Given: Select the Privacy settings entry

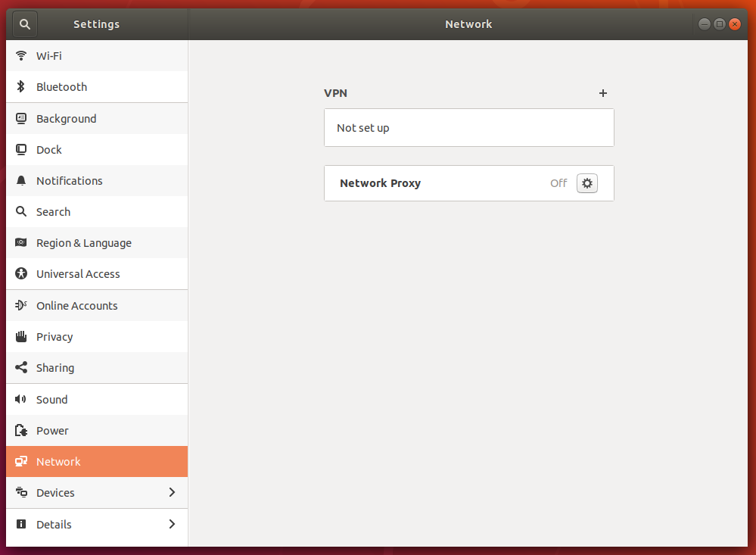Looking at the screenshot, I should click(97, 336).
